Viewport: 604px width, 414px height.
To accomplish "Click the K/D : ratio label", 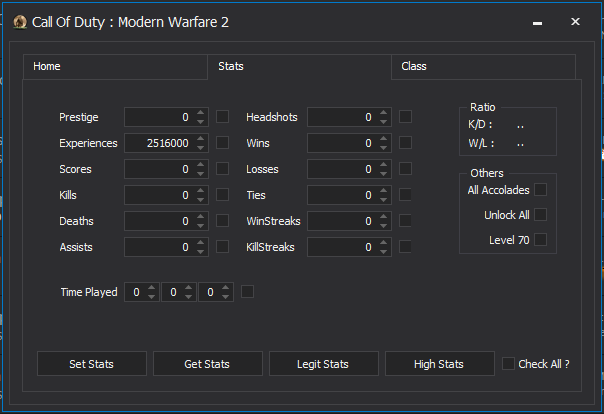I will 480,124.
